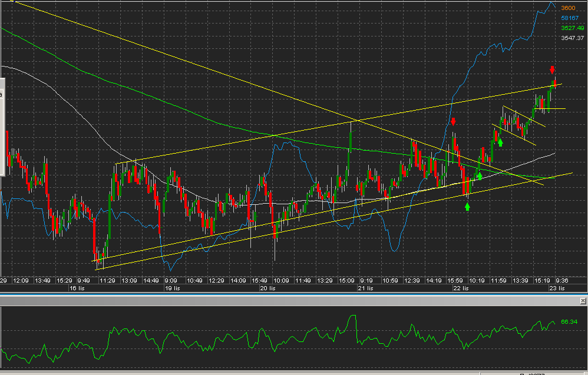The width and height of the screenshot is (588, 375).
Task: Click the 20 lis date on the time axis
Action: point(267,288)
